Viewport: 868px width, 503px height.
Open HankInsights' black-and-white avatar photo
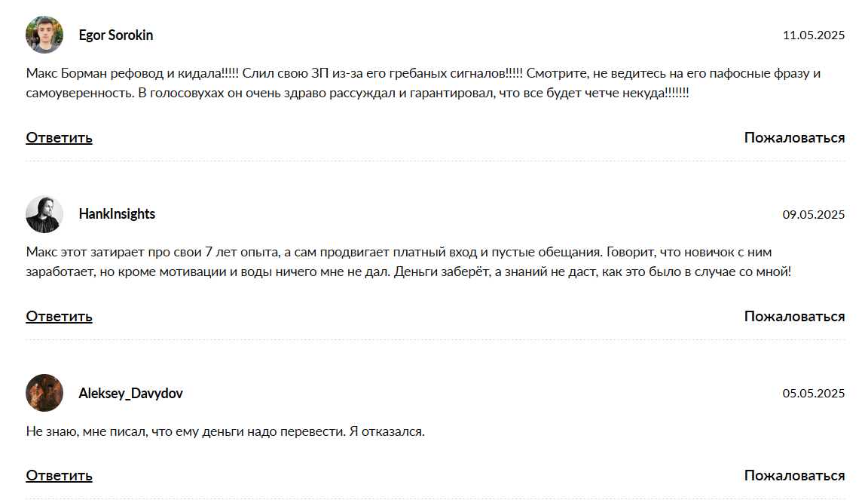pos(44,214)
